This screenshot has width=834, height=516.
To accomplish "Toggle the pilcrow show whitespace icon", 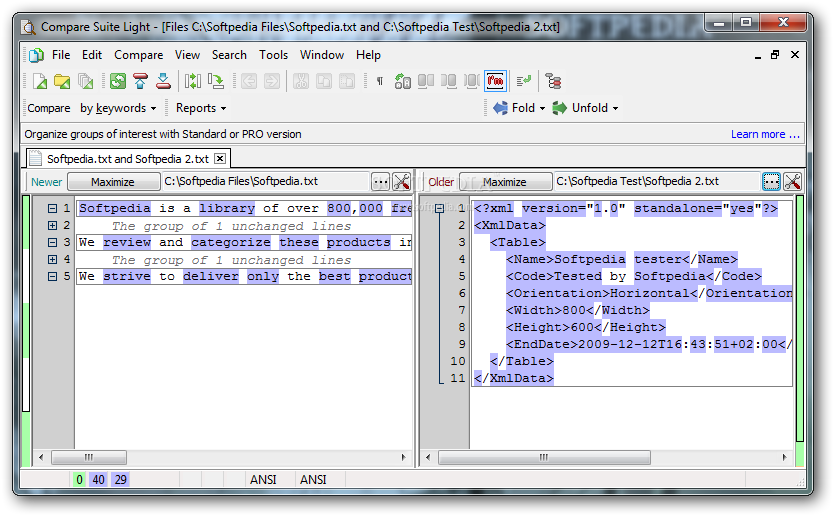I will tap(380, 81).
